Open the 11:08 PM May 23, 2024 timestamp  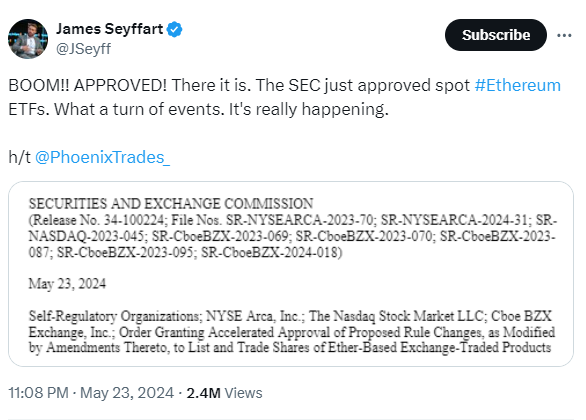tap(91, 393)
